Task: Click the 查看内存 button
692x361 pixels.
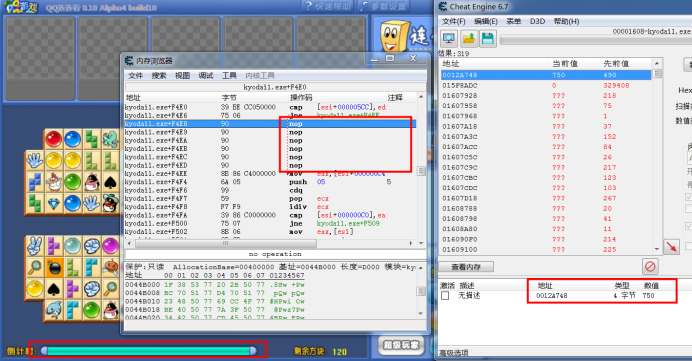Action: pos(466,267)
